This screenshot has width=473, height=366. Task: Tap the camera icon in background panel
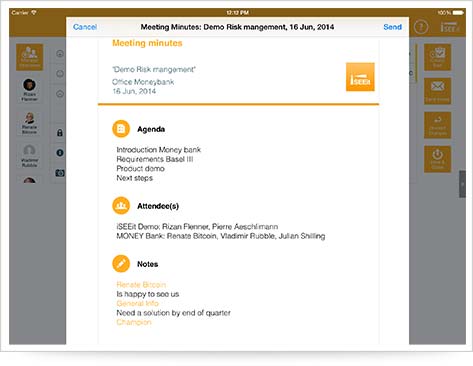pyautogui.click(x=60, y=173)
